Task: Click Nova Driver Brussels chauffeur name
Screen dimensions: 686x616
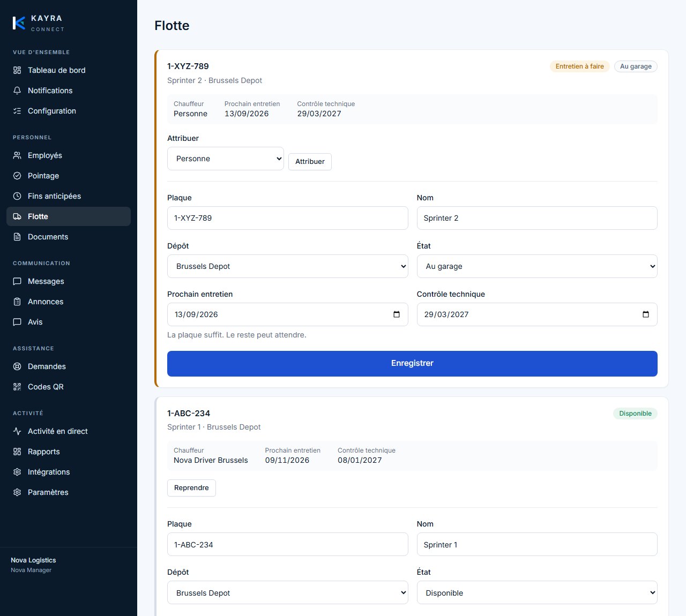Action: pos(211,460)
